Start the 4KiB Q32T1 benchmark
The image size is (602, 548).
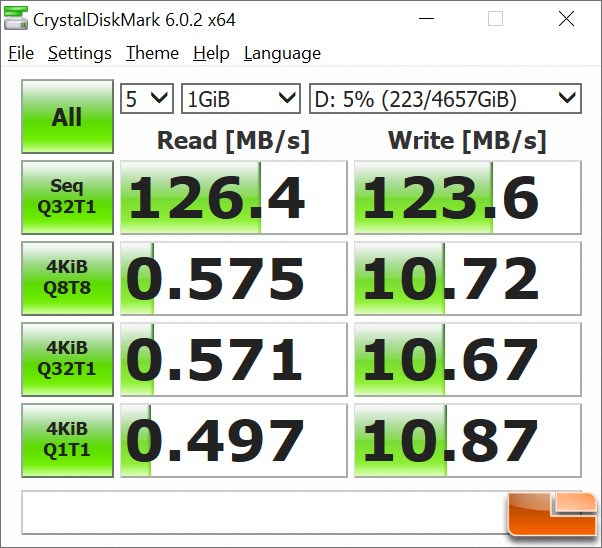coord(68,359)
